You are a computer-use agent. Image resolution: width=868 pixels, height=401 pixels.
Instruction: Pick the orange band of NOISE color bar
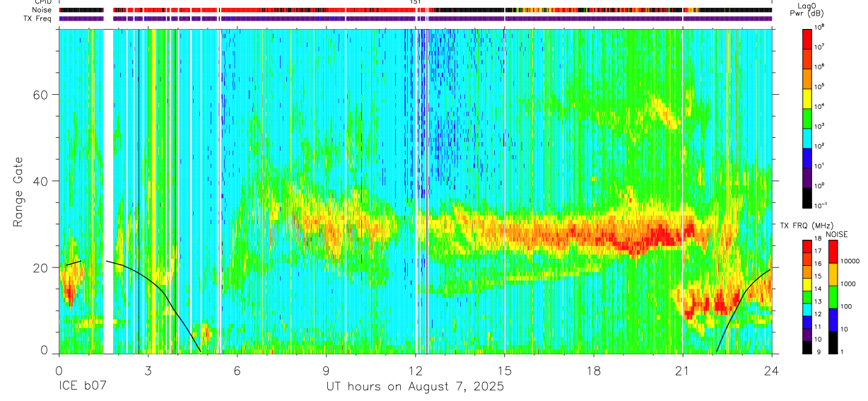833,274
